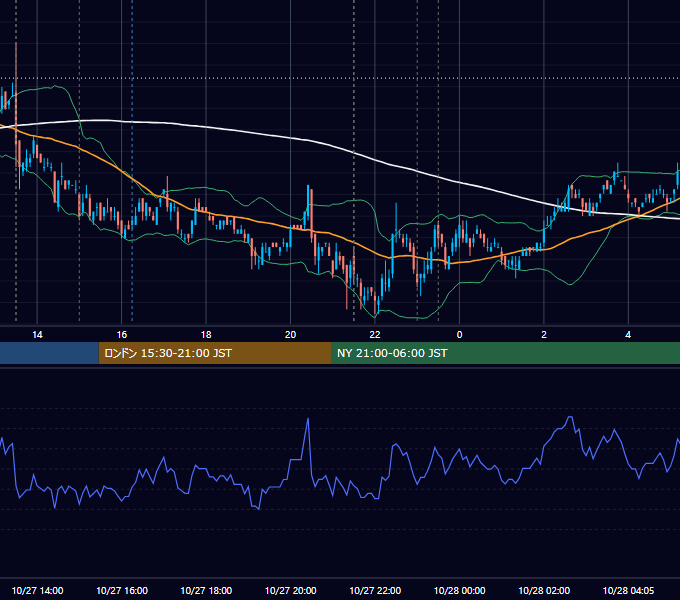The width and height of the screenshot is (680, 600).
Task: Click hour label 22 on the price chart axis
Action: 375,335
